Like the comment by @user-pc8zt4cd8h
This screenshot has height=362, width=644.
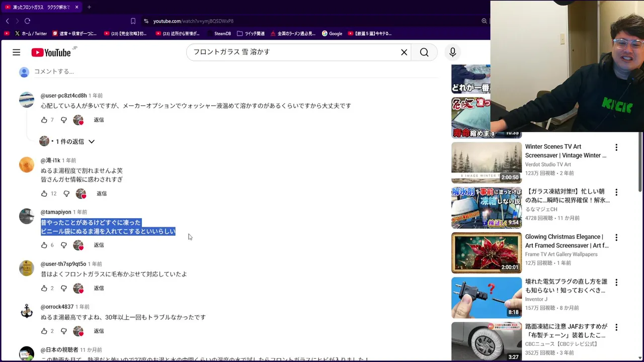(44, 120)
